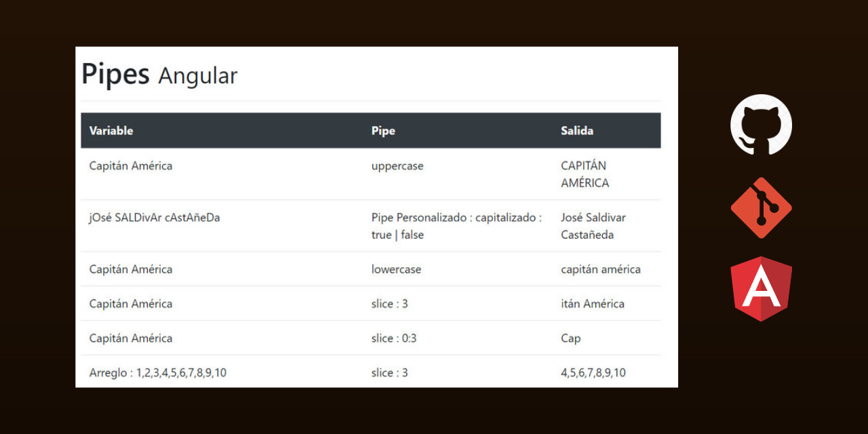The height and width of the screenshot is (434, 868).
Task: Select the Pipe column header
Action: (383, 131)
